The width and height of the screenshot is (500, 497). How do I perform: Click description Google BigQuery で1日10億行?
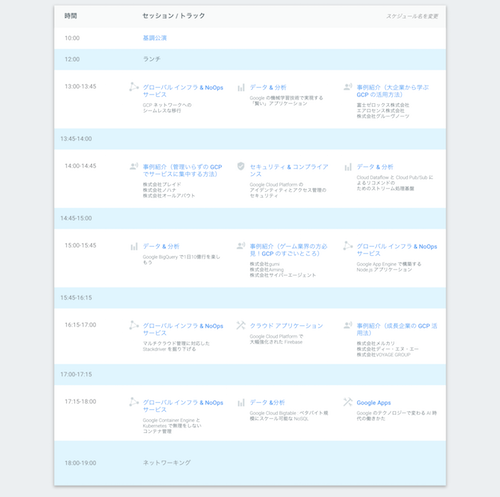182,260
